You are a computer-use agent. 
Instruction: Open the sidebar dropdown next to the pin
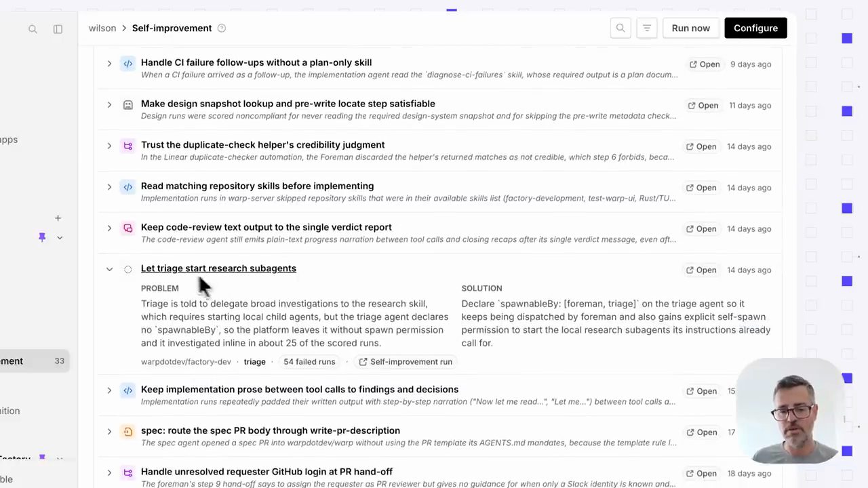[60, 237]
